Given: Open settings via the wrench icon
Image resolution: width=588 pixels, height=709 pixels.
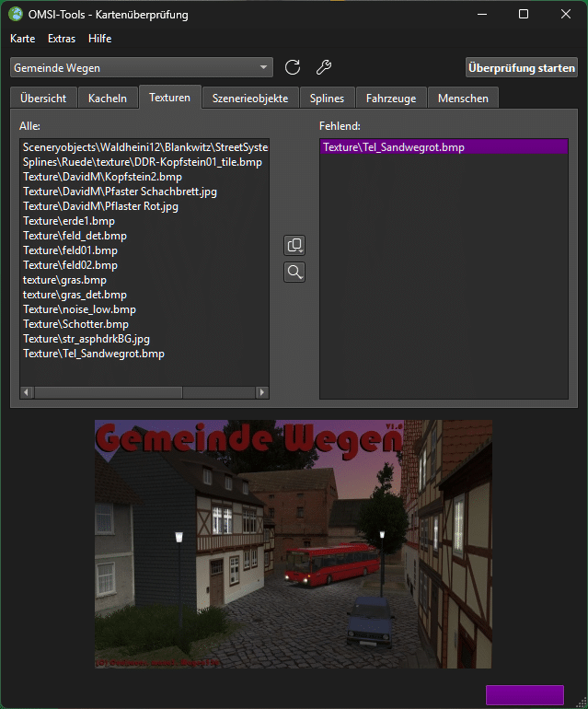Looking at the screenshot, I should point(324,67).
